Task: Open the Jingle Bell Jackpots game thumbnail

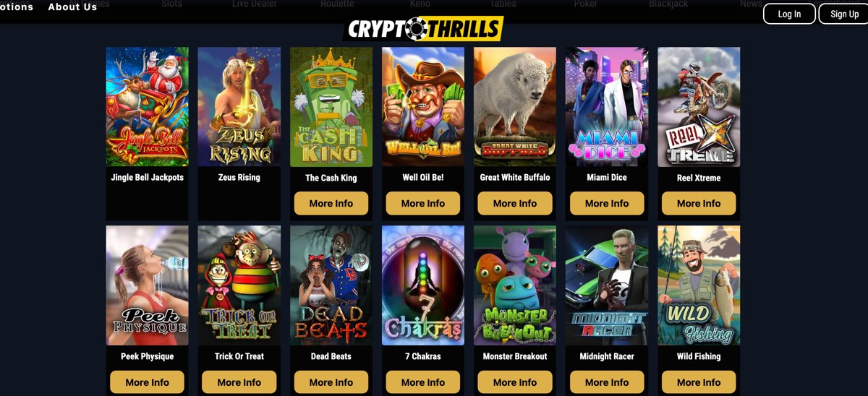Action: tap(148, 107)
